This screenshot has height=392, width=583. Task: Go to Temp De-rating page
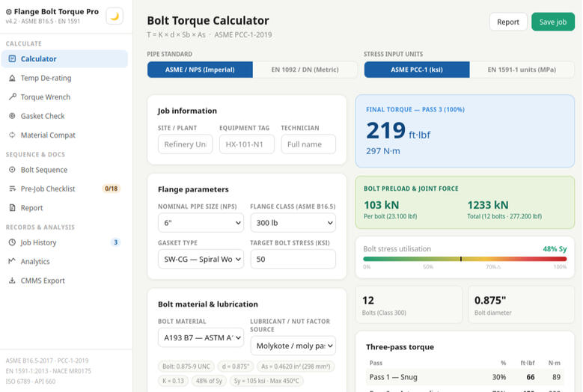(64, 78)
